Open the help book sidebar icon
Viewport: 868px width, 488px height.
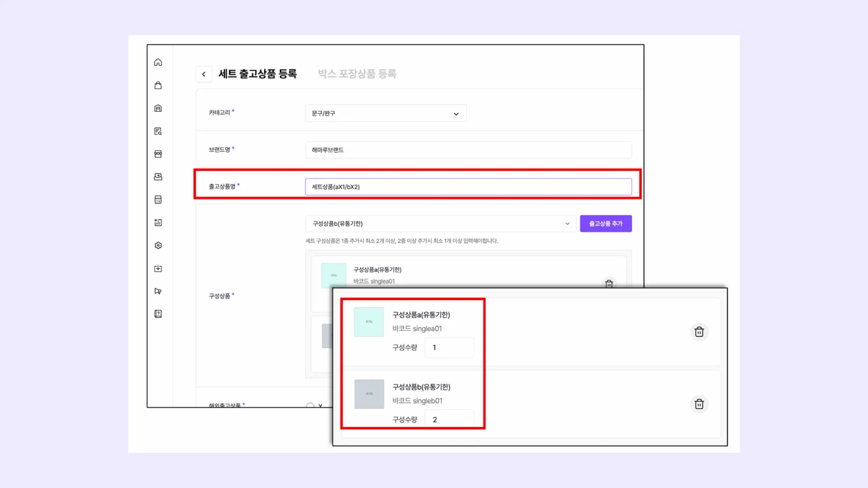coord(158,314)
